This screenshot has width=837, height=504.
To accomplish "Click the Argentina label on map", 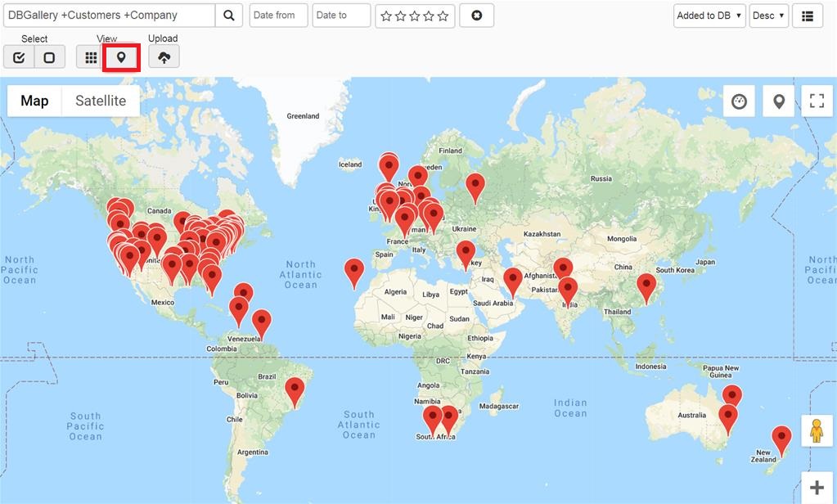I will click(x=253, y=452).
